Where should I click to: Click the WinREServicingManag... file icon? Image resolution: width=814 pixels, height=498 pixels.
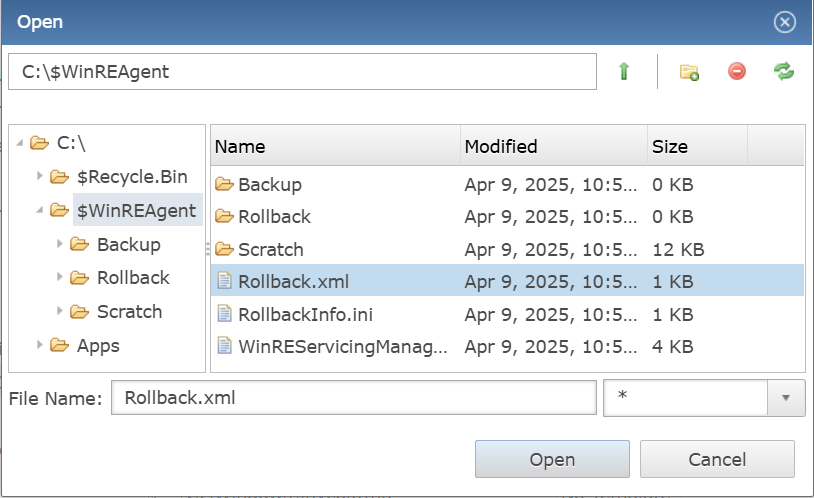(224, 346)
